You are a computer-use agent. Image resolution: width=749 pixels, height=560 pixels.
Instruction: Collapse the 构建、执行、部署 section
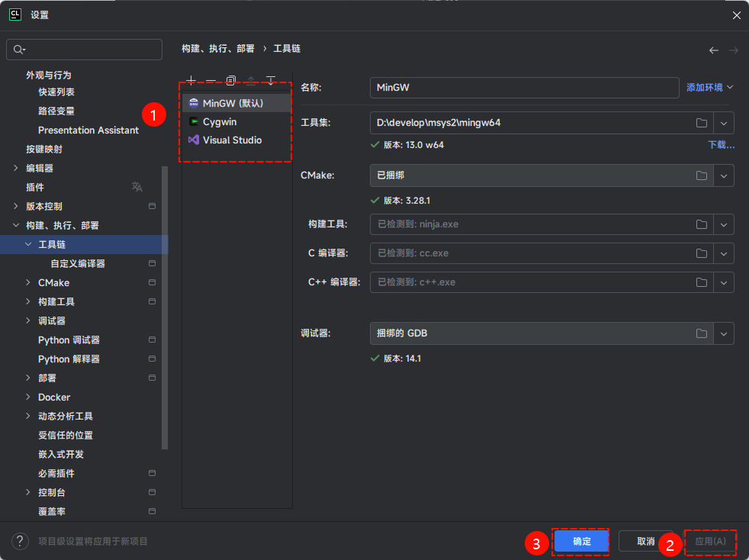tap(16, 226)
